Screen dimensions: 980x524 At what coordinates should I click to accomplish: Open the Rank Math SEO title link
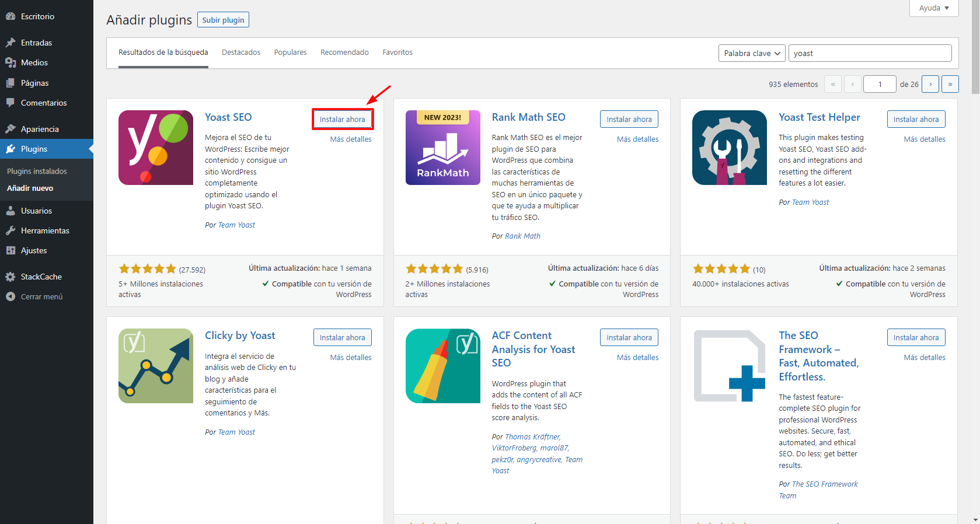click(x=528, y=117)
